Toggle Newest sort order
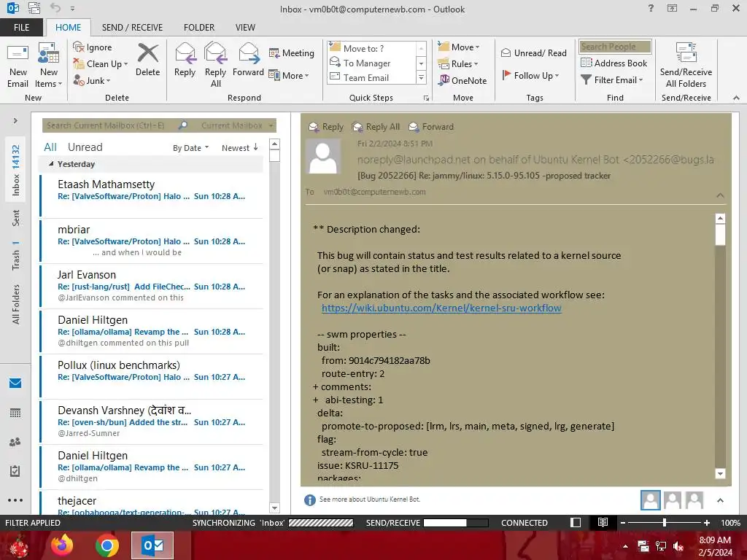 click(240, 147)
